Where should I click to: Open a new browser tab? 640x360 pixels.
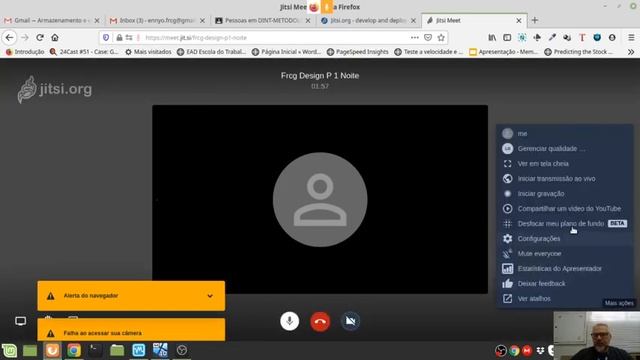pyautogui.click(x=535, y=20)
